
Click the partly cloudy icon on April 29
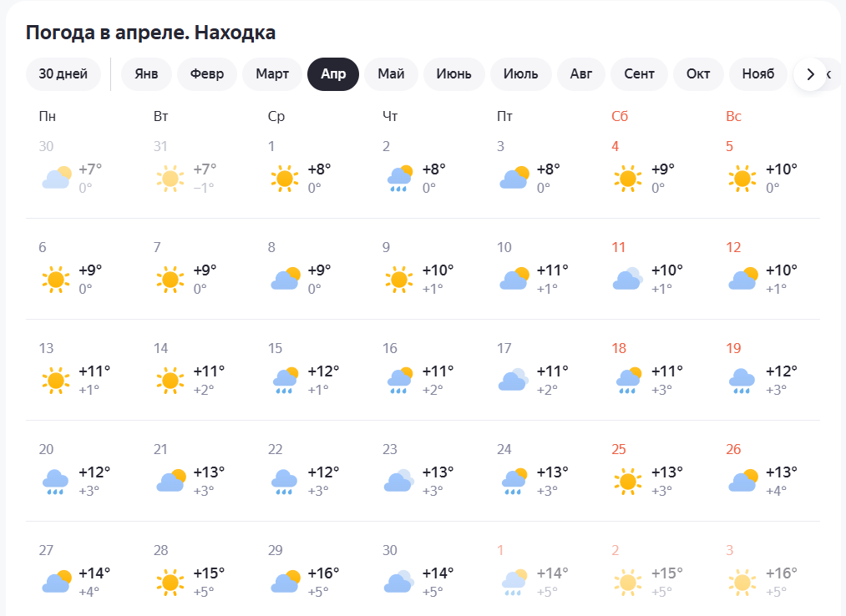pos(285,581)
